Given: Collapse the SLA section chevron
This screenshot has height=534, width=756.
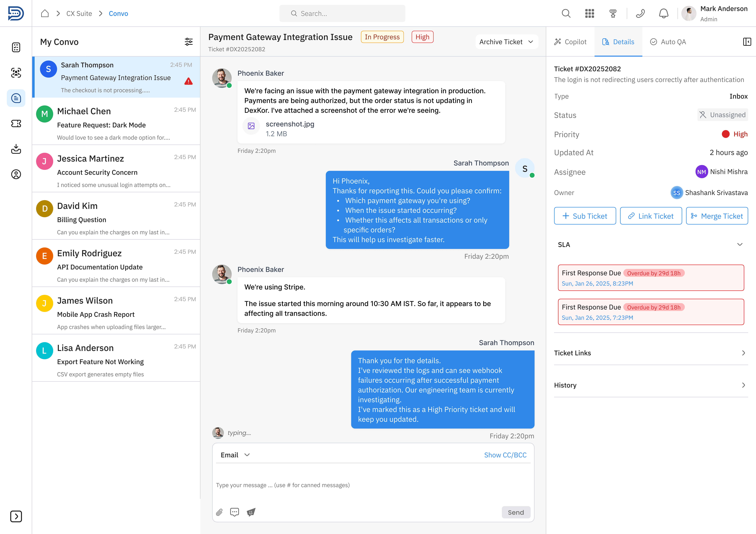Looking at the screenshot, I should pyautogui.click(x=740, y=244).
